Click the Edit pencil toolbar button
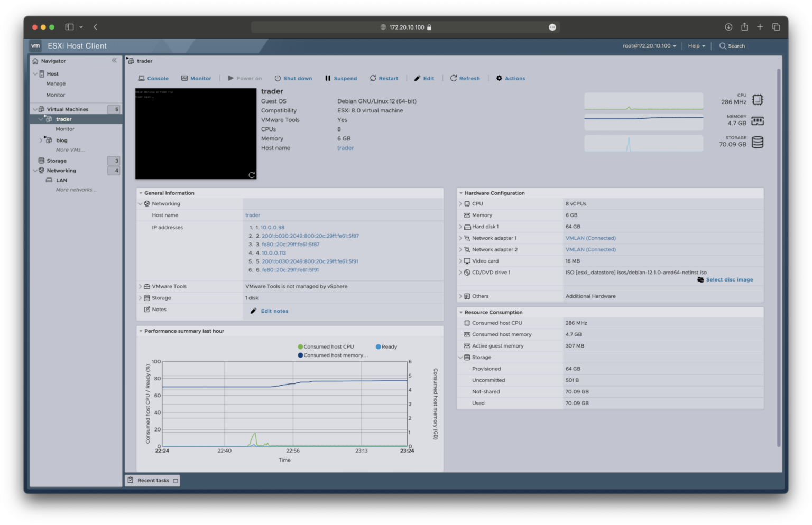Screen dimensions: 812x525 [x=424, y=78]
